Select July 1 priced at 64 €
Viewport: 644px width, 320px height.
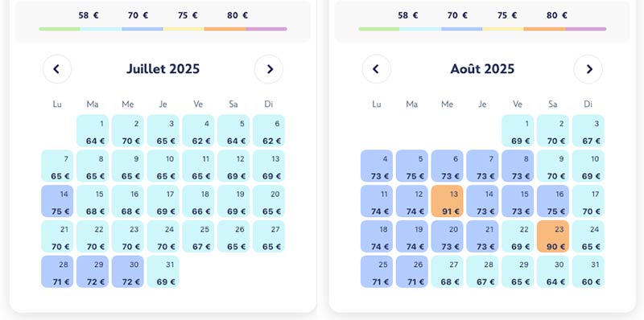pos(93,130)
